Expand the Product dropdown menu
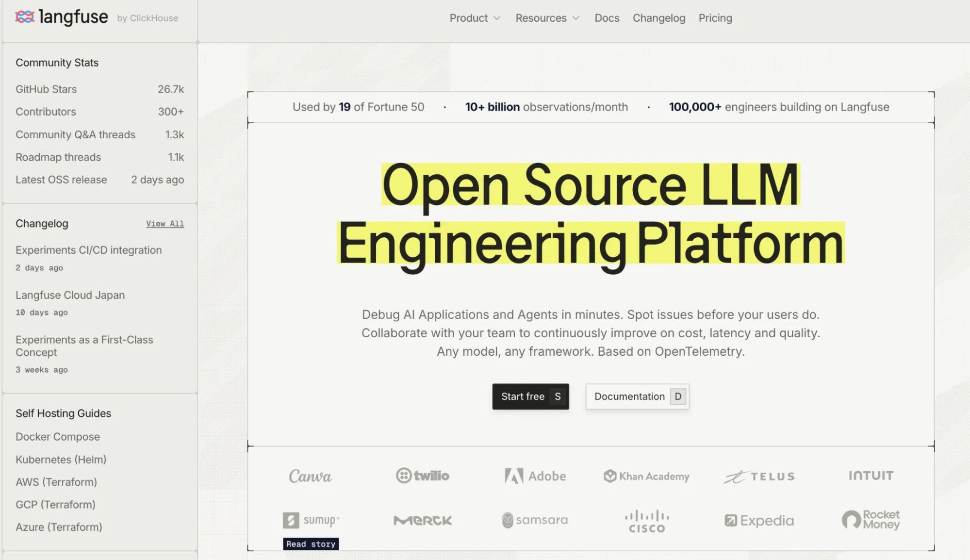This screenshot has width=970, height=560. point(475,18)
